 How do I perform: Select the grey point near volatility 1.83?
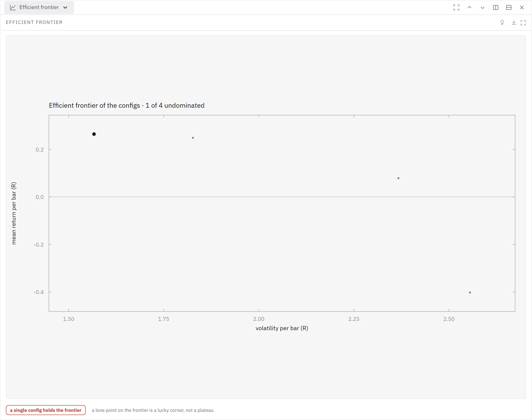pos(193,138)
